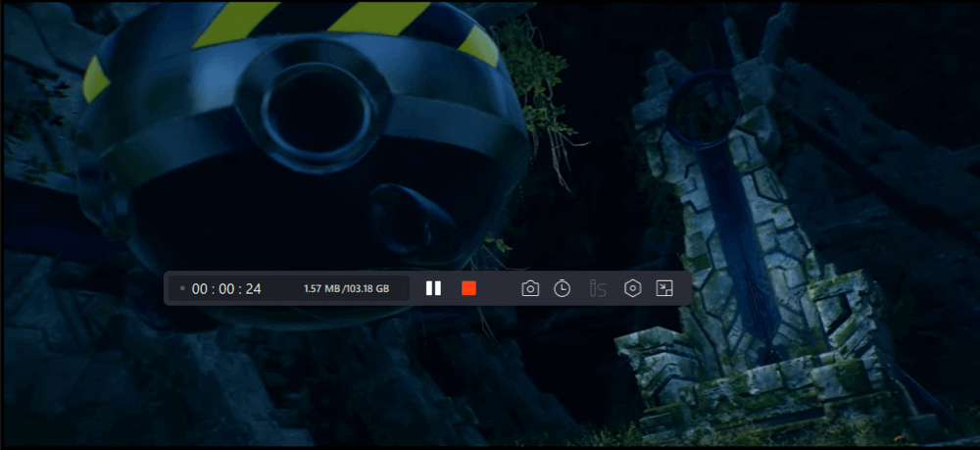Grab the dotted drag handle on recorder bar
Viewport: 980px width, 450px height.
click(x=404, y=289)
